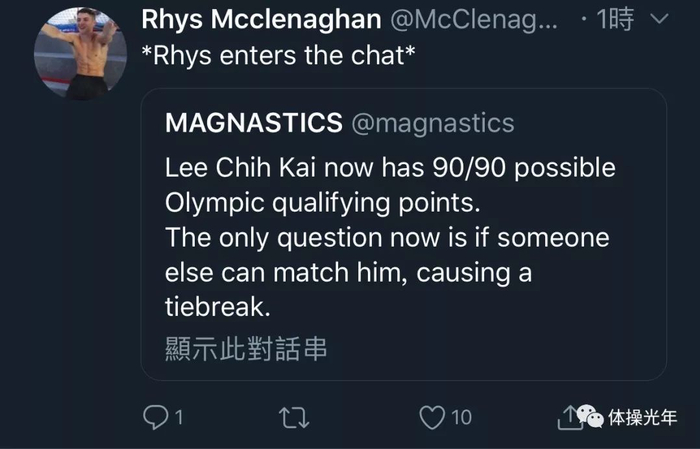Retweet this post using the retweet icon
Screen dimensions: 700x449
point(293,416)
